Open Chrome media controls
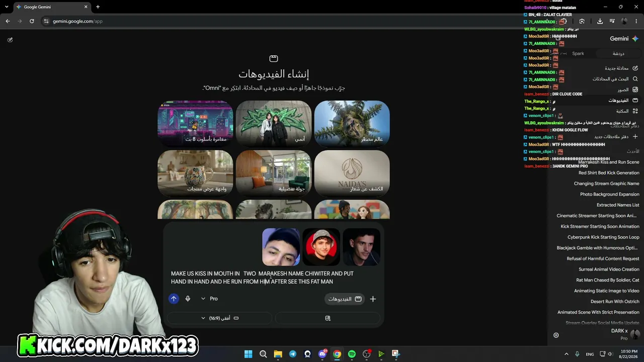 coord(612,21)
